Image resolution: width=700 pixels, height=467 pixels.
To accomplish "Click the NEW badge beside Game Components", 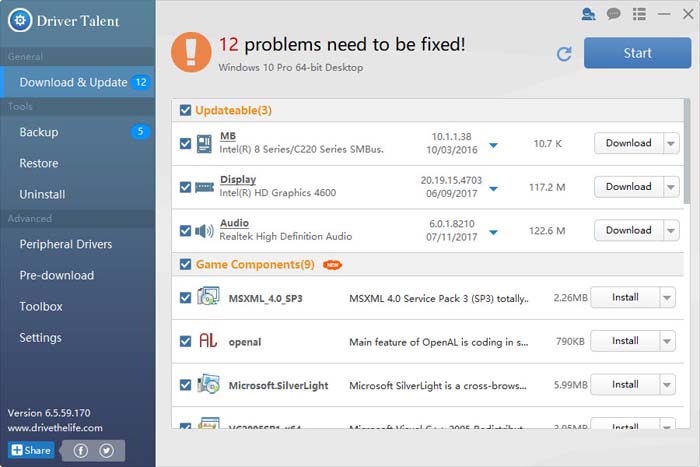I will (332, 265).
